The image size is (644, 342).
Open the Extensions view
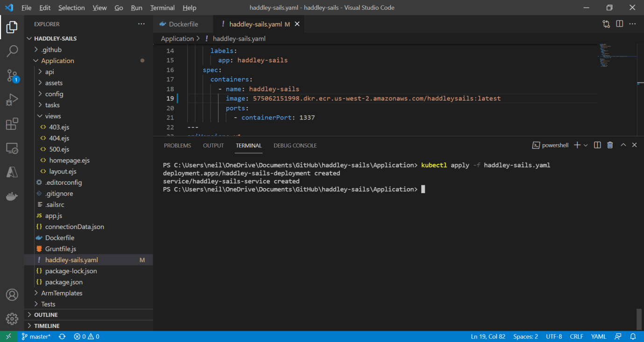click(x=12, y=124)
